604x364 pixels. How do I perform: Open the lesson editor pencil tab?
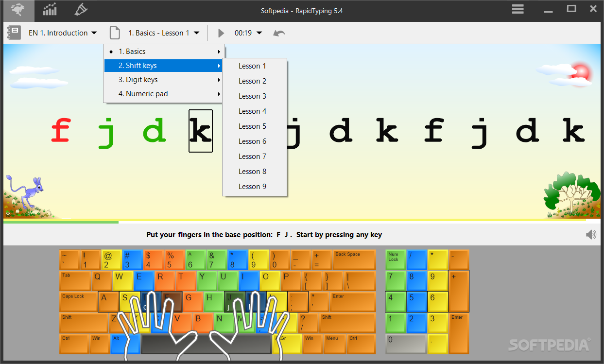[x=81, y=10]
